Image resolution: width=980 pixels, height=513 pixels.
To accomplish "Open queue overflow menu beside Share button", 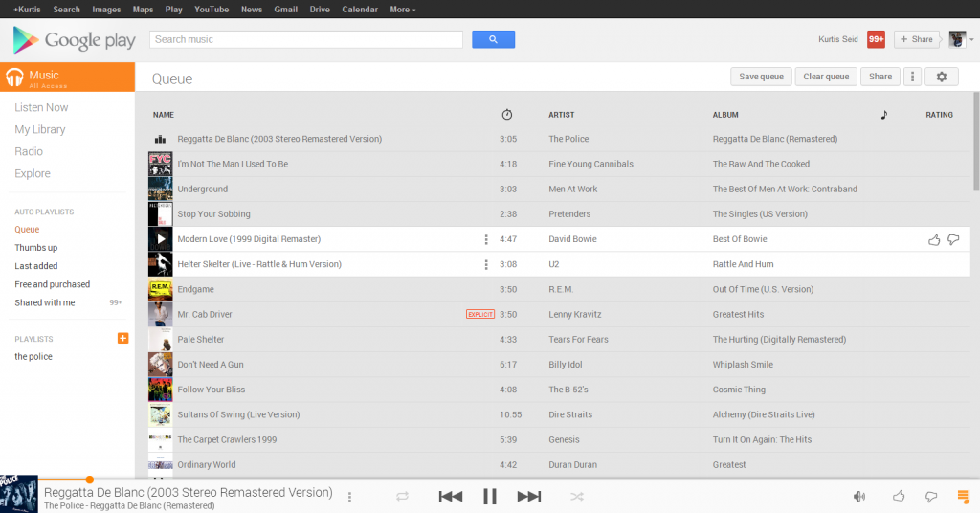I will (x=912, y=77).
